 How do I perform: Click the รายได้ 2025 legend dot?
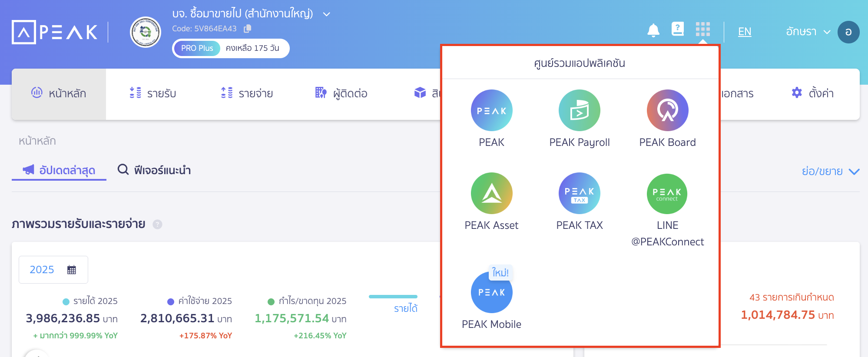click(66, 301)
